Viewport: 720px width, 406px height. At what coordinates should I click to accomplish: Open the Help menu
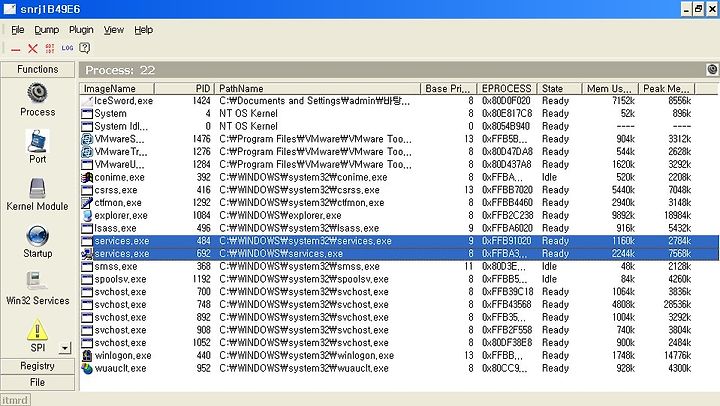tap(143, 30)
